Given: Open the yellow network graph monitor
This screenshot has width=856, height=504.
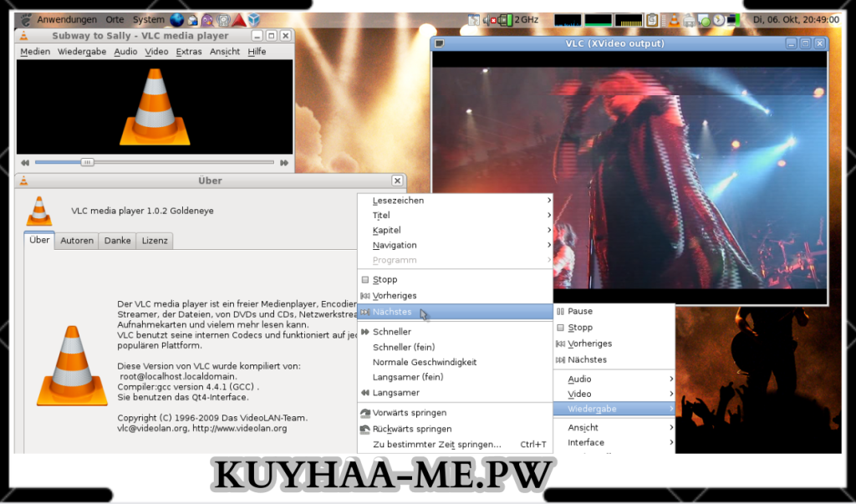Looking at the screenshot, I should click(629, 20).
